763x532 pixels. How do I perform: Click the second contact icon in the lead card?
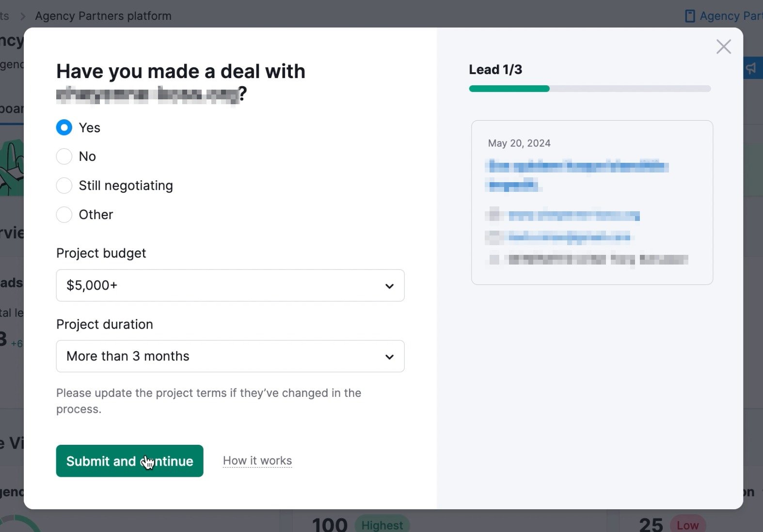(493, 237)
